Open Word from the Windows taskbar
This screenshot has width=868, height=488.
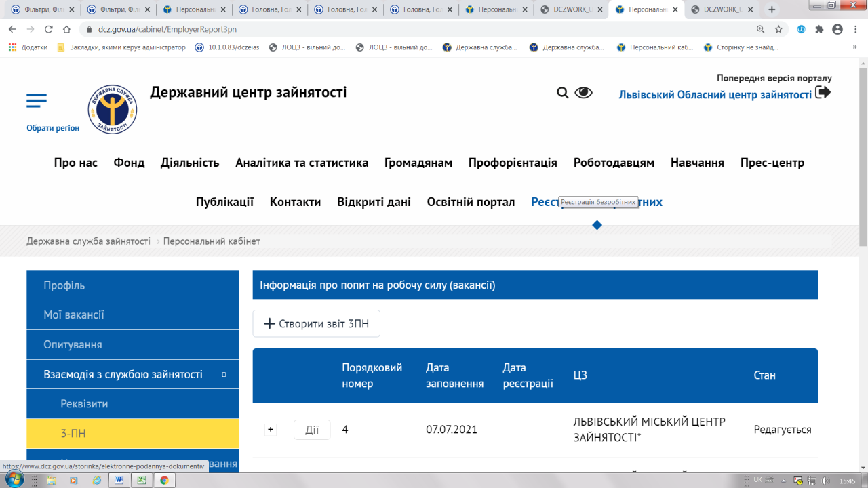click(x=119, y=480)
